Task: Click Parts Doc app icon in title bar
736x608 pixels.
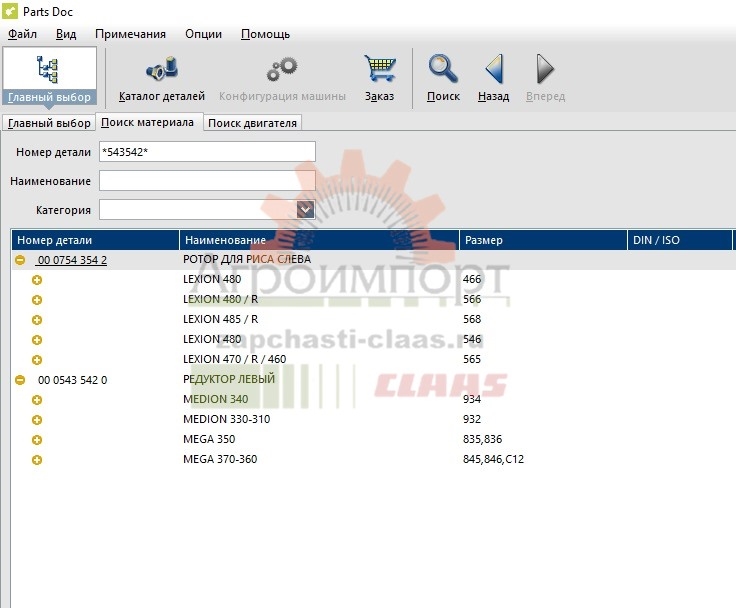Action: (10, 11)
